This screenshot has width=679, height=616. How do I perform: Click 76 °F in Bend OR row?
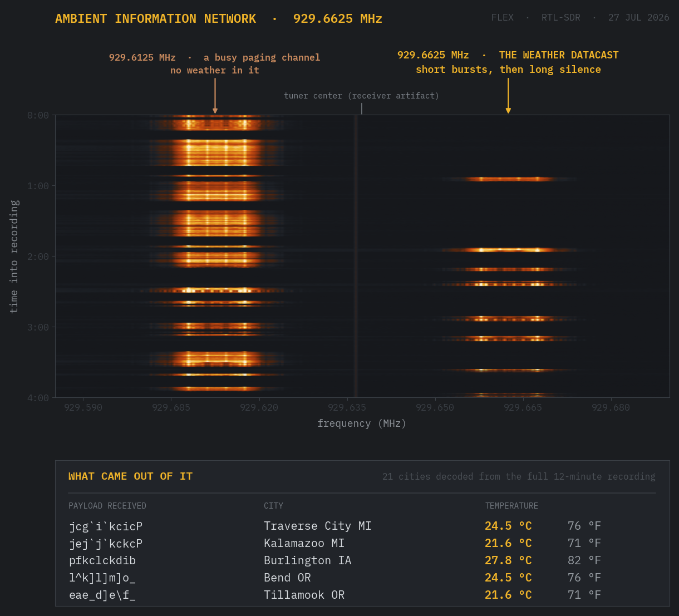coord(584,578)
